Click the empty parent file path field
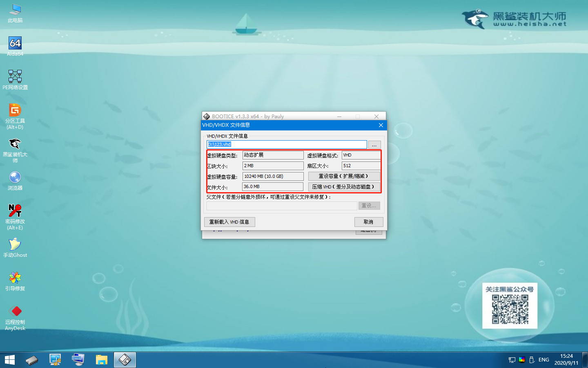Screen dimensions: 588x368 (282, 206)
